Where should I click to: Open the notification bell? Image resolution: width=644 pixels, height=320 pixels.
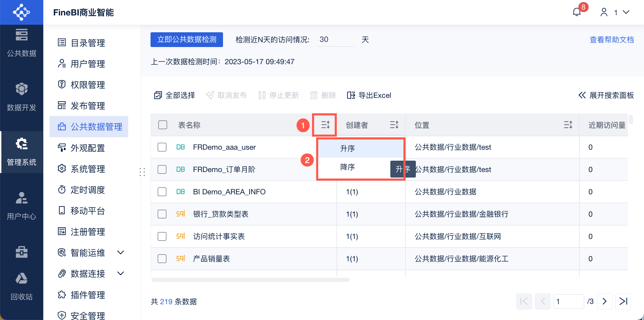point(577,12)
